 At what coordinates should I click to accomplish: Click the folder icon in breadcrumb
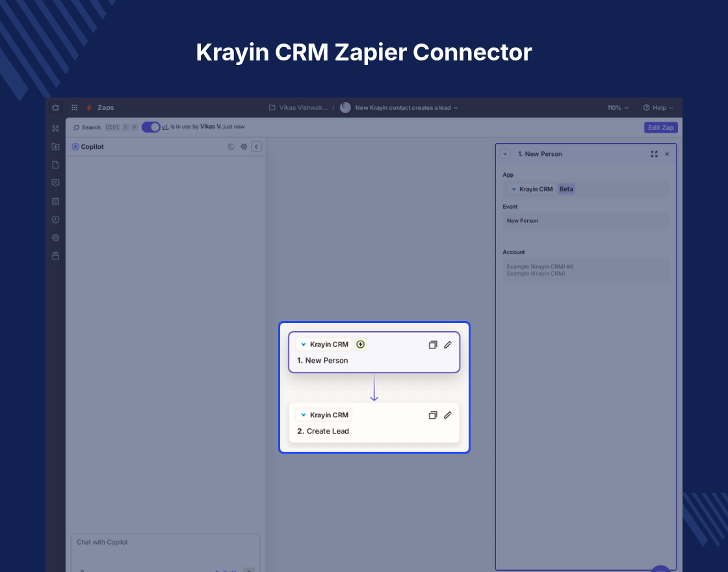coord(272,108)
